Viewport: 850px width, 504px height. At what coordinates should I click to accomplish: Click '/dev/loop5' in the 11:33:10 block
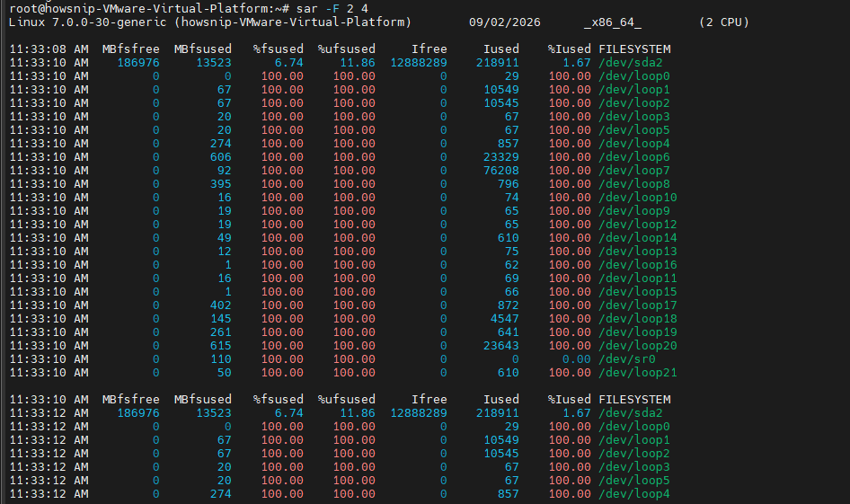pyautogui.click(x=634, y=130)
